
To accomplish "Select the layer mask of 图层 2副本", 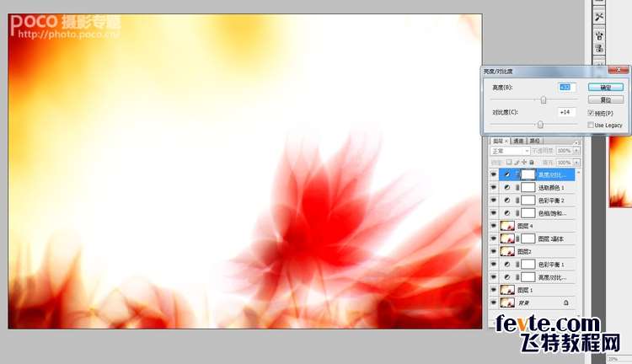I will click(528, 238).
